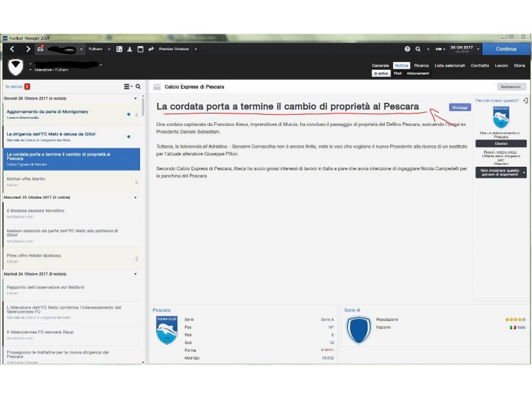Viewport: 532px width, 399px height.
Task: Click the Fulham club shield badge
Action: [16, 68]
